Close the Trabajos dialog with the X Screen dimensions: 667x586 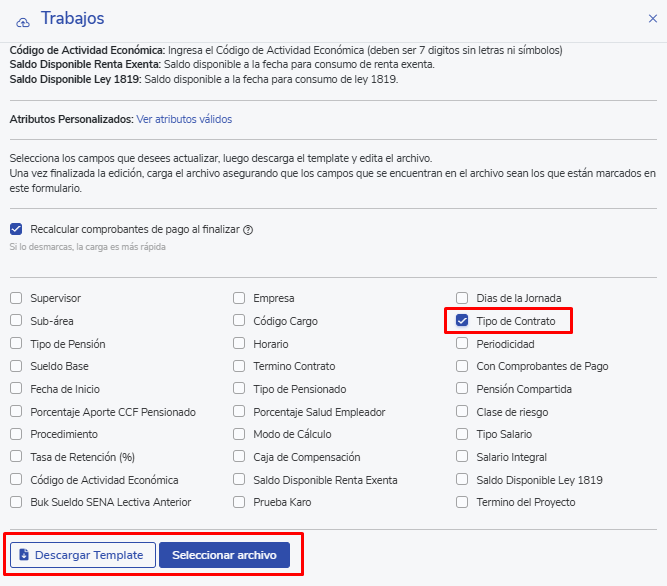(653, 19)
